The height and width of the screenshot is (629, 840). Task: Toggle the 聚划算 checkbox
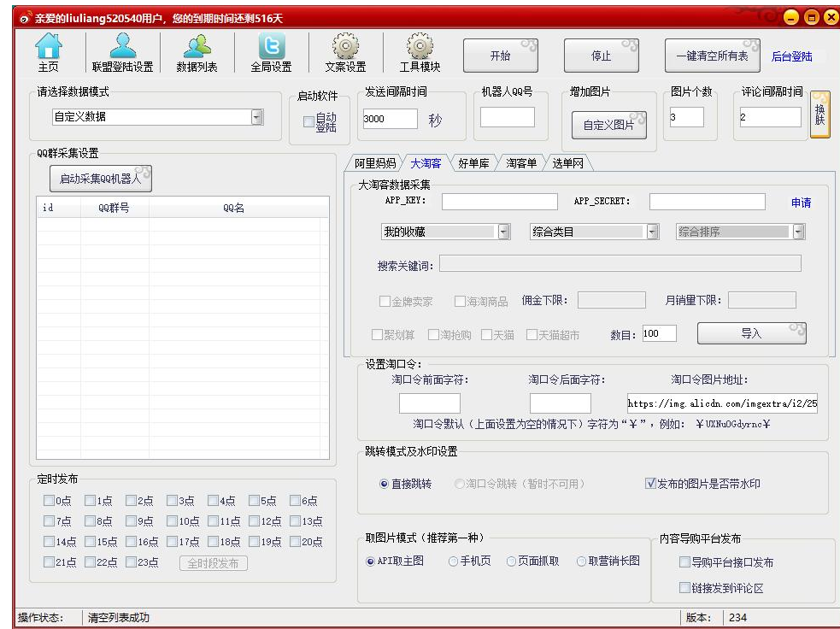point(377,335)
